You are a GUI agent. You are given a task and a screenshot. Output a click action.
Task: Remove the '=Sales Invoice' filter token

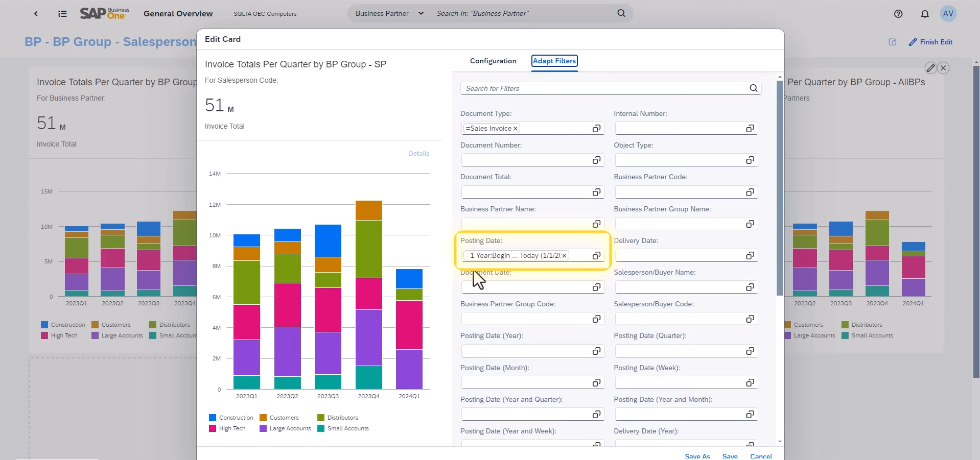[515, 128]
